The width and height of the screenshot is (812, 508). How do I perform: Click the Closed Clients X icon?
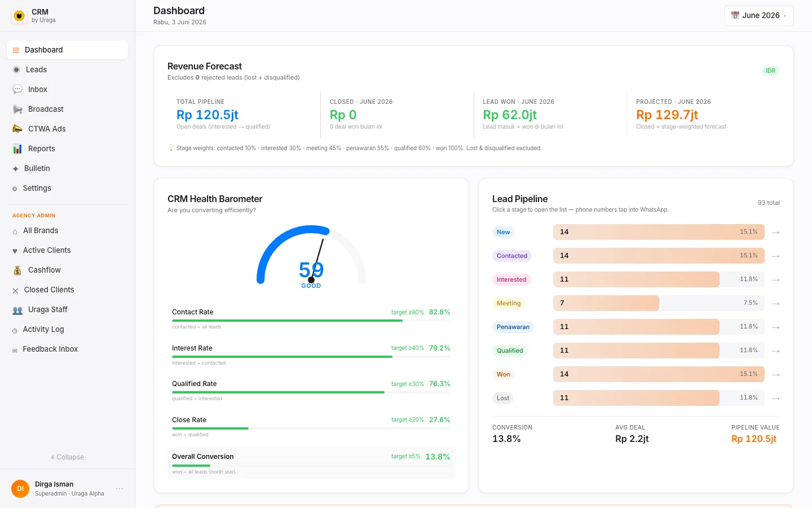coord(15,291)
